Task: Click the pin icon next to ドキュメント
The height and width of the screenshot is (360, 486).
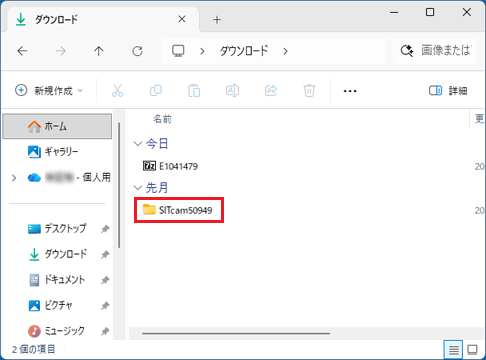Action: [105, 280]
